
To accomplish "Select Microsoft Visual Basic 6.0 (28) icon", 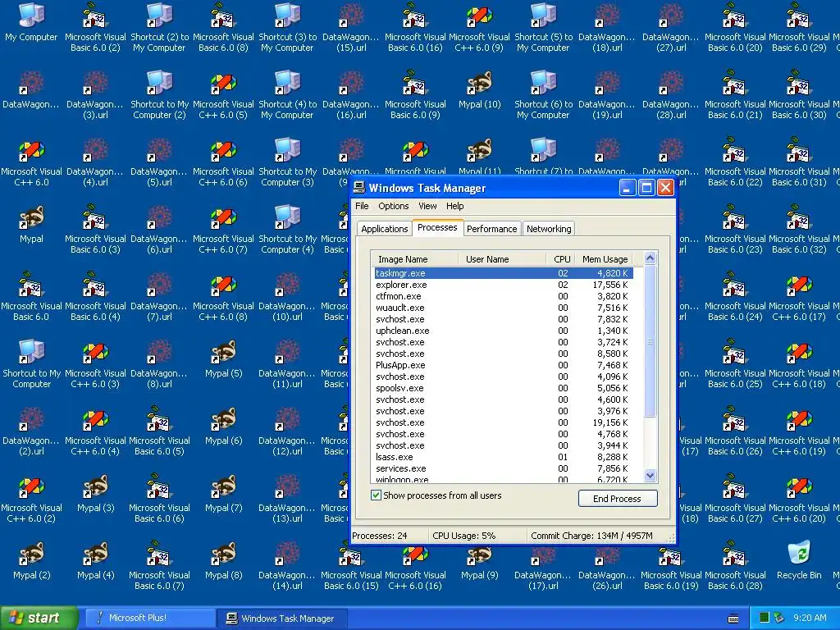I will coord(735,564).
